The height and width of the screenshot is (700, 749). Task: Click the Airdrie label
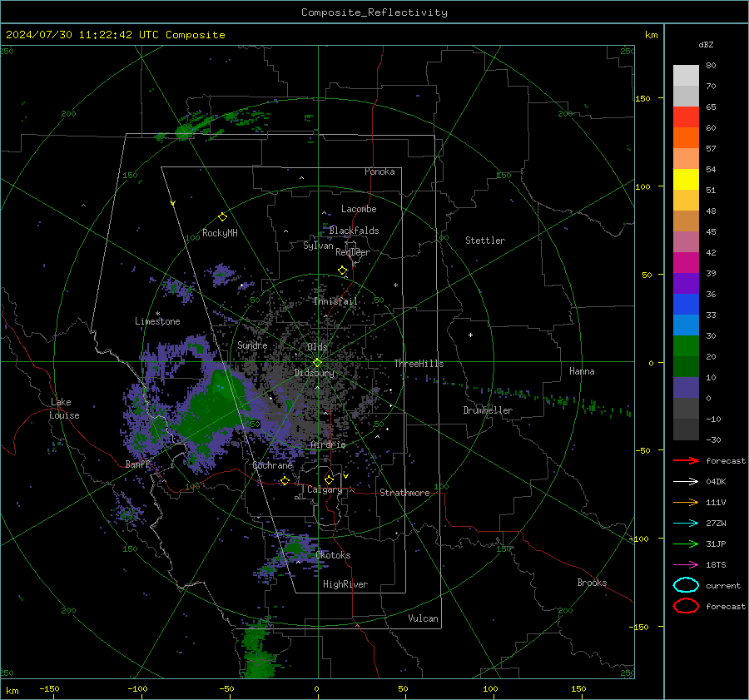pos(328,444)
